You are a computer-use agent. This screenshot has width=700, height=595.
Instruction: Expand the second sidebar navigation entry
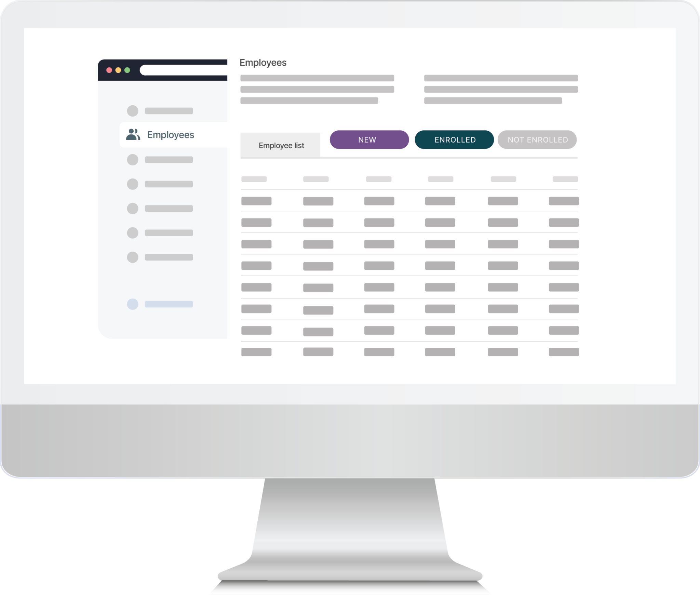170,135
